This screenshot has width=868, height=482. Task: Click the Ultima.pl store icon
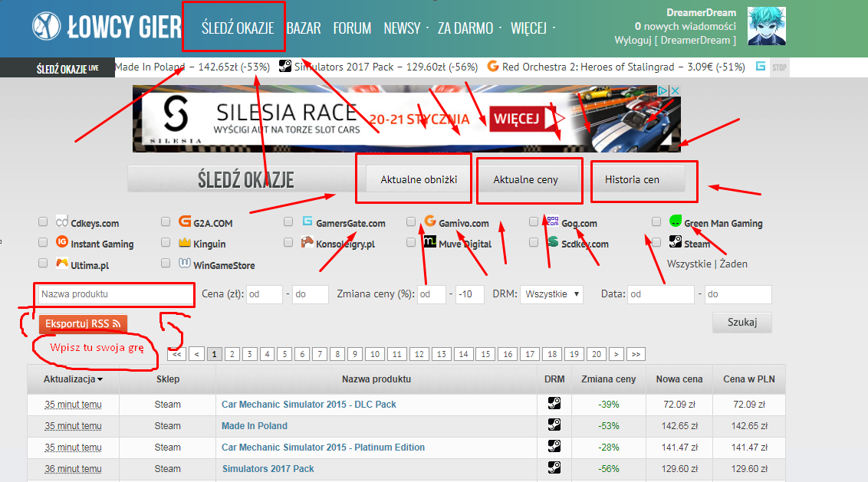point(62,263)
